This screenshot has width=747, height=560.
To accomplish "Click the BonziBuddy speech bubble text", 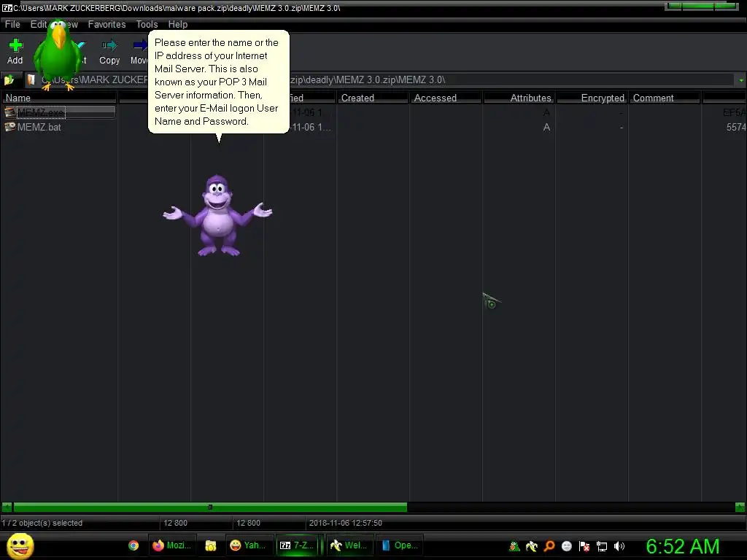I will 216,82.
